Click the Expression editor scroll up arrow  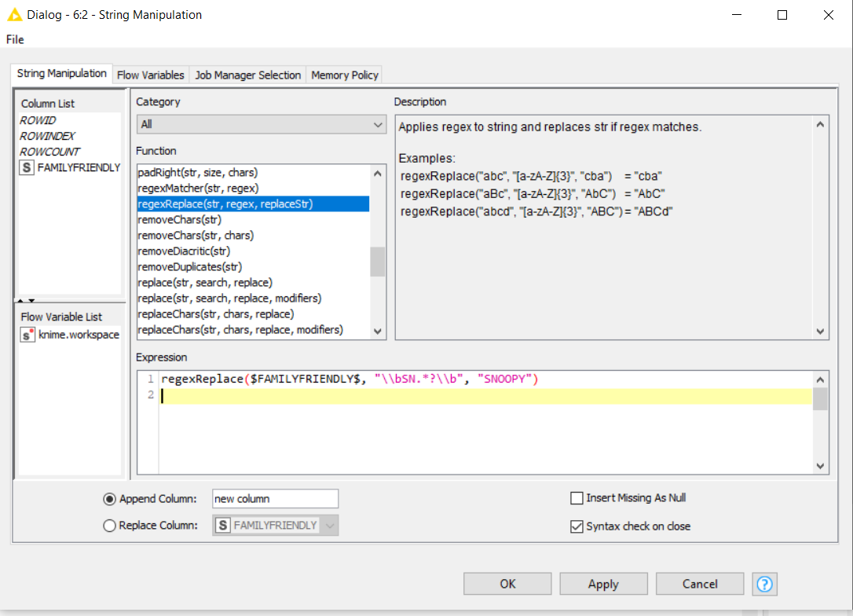820,379
